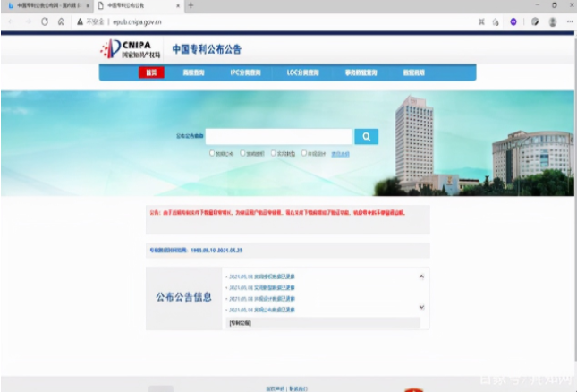
Task: Open a new tab with plus icon
Action: [x=191, y=6]
